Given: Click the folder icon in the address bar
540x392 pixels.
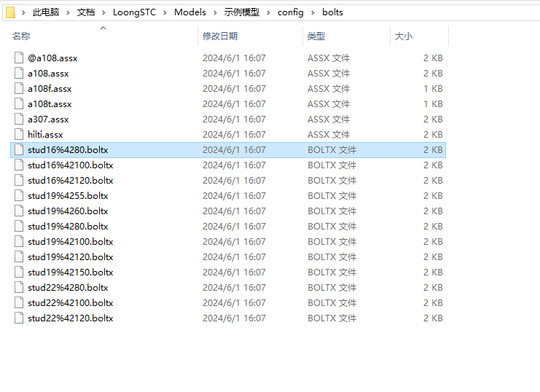Looking at the screenshot, I should click(10, 12).
